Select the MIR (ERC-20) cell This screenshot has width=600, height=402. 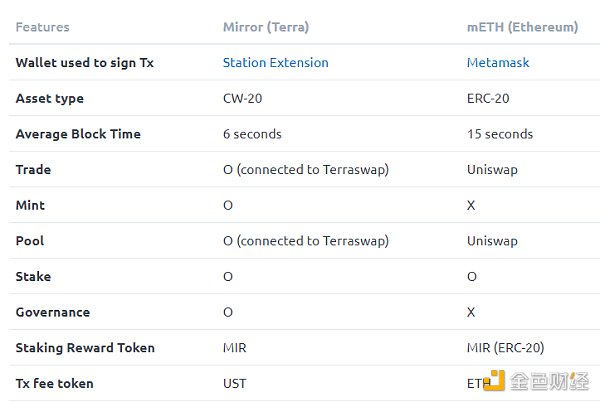click(506, 348)
